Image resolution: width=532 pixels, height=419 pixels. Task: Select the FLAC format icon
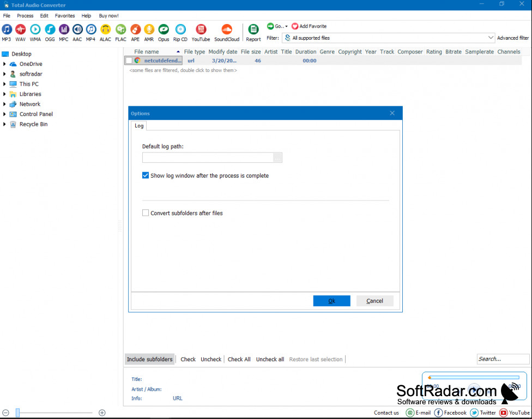coord(120,29)
